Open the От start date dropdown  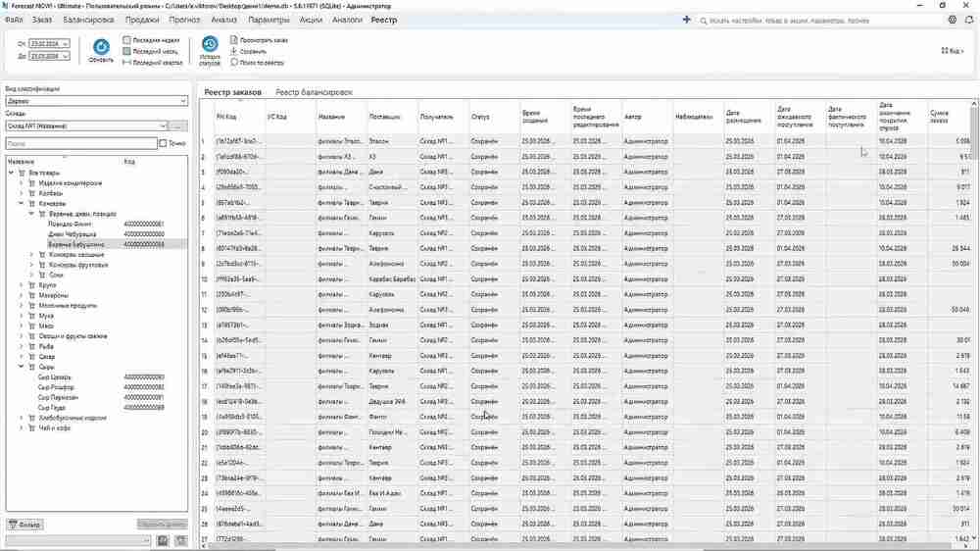click(65, 44)
